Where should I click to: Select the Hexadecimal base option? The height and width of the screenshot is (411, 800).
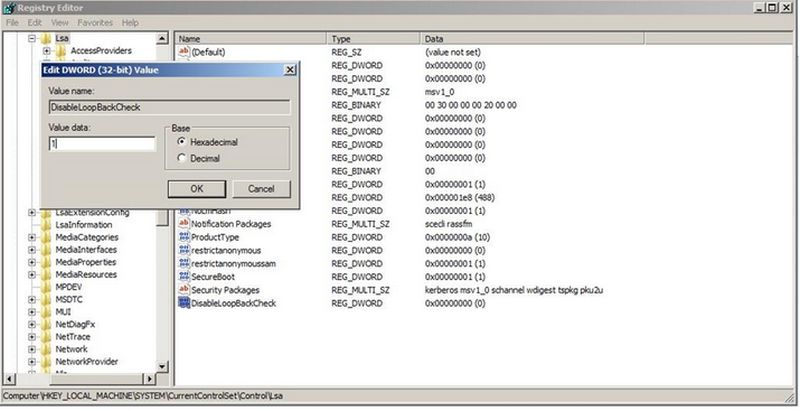181,142
